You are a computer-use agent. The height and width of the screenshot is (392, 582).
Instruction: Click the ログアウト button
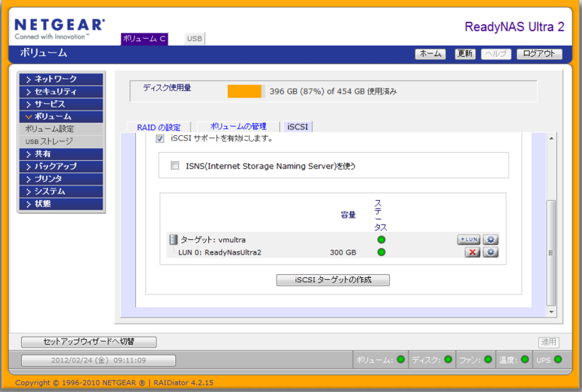tap(539, 54)
